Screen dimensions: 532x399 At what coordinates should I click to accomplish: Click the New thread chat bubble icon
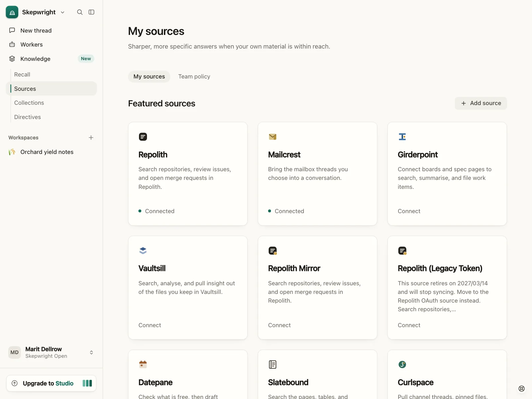click(x=12, y=30)
